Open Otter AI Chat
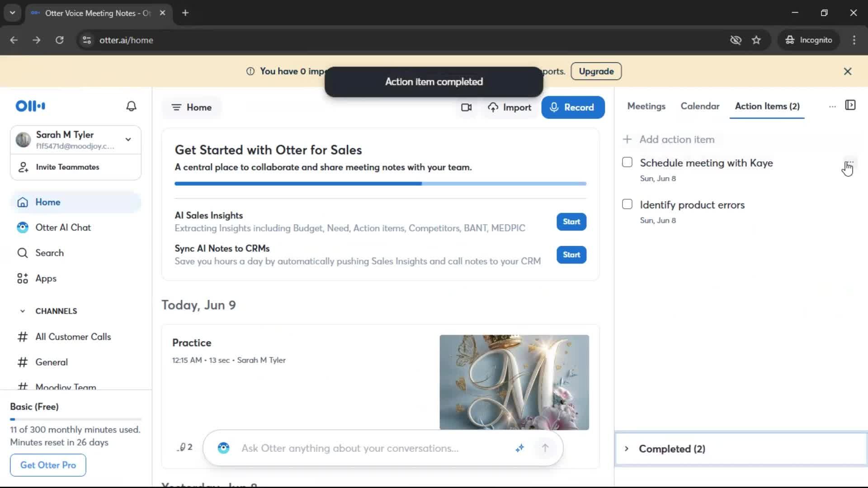Screen dimensions: 868x488 tap(75, 228)
